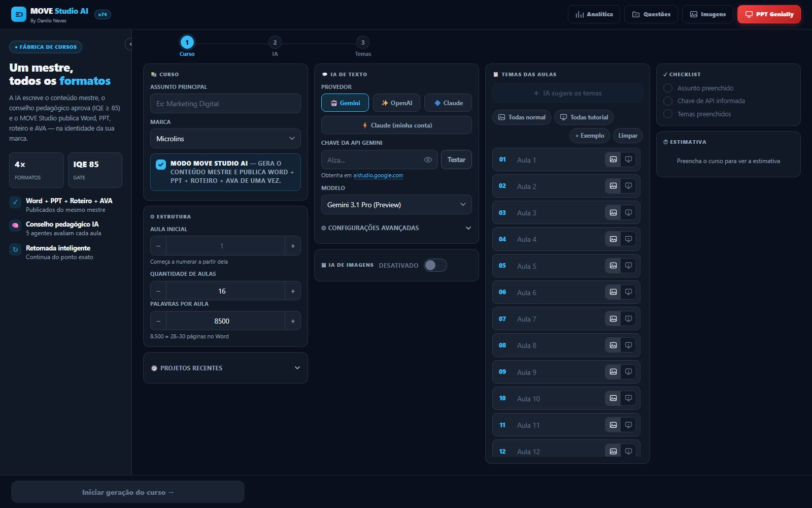Set Aula 1 image mode icon

pyautogui.click(x=613, y=160)
